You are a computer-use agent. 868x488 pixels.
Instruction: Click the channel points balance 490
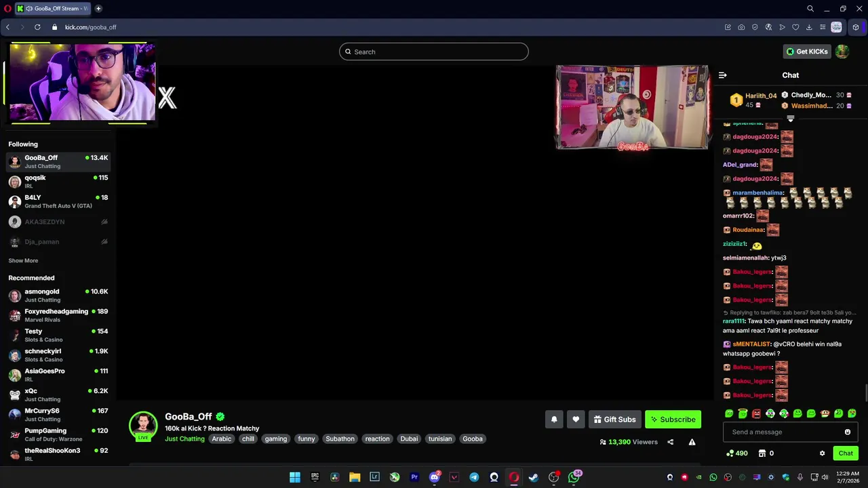click(736, 453)
